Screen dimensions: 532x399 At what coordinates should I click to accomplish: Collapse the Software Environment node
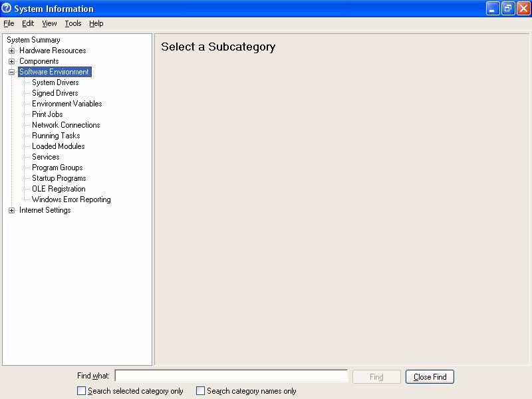pos(11,72)
